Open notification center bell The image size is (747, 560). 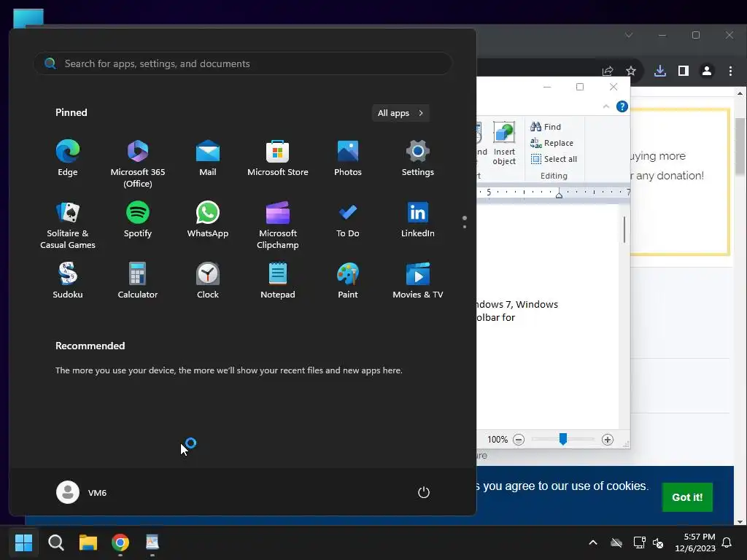[727, 542]
